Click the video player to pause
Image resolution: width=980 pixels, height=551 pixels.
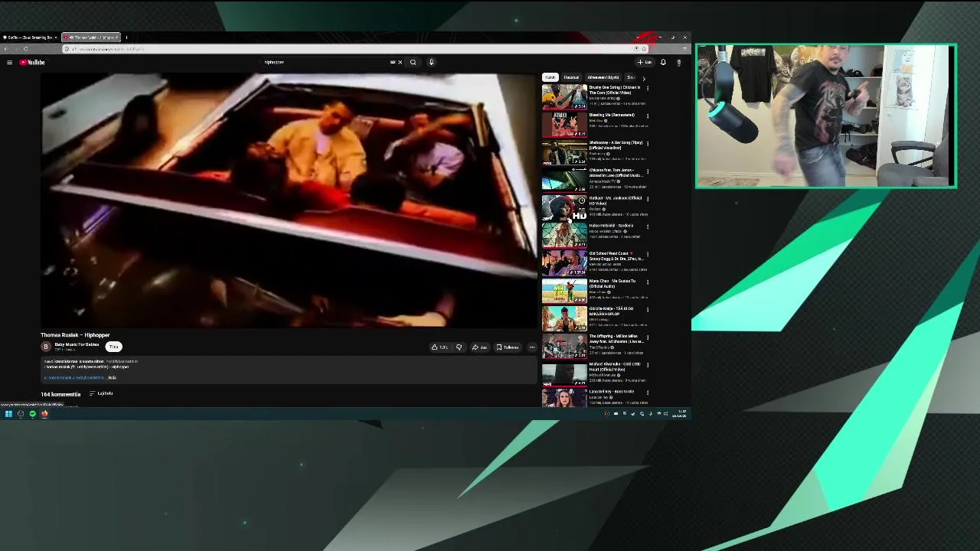coord(289,201)
